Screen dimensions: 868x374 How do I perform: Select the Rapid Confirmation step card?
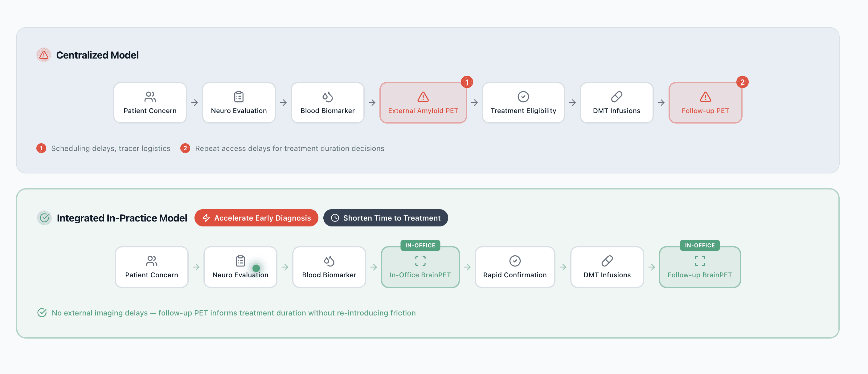pyautogui.click(x=514, y=267)
